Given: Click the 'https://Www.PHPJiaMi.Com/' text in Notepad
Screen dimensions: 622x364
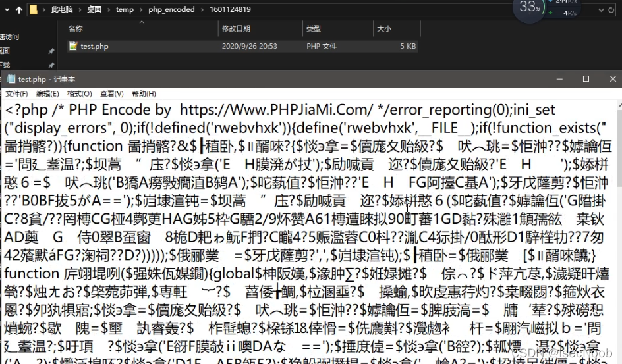Looking at the screenshot, I should point(276,110).
